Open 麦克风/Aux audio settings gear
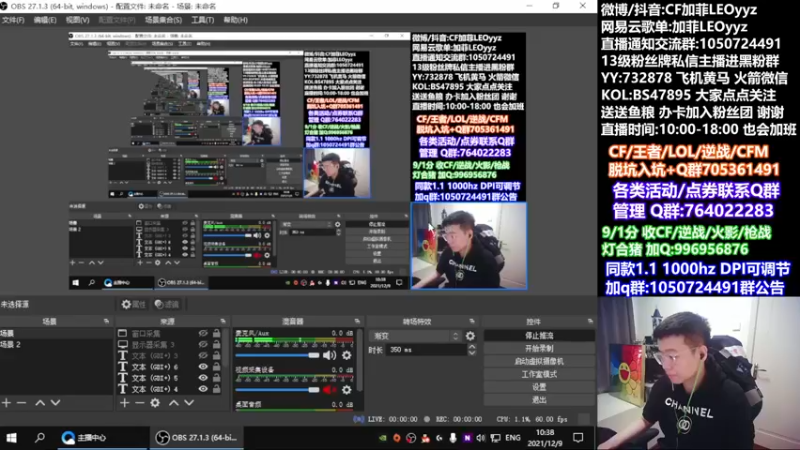The width and height of the screenshot is (800, 450). 346,355
